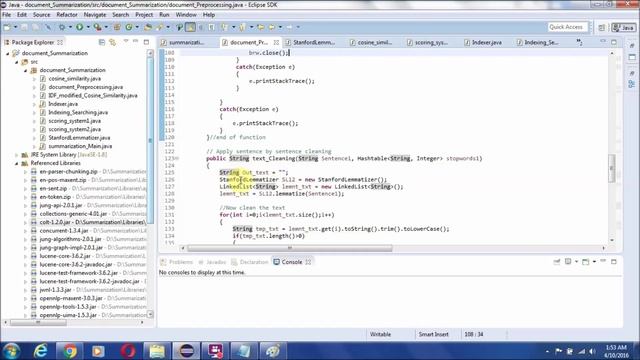
Task: Show hidden editor tabs list chevron
Action: point(580,42)
